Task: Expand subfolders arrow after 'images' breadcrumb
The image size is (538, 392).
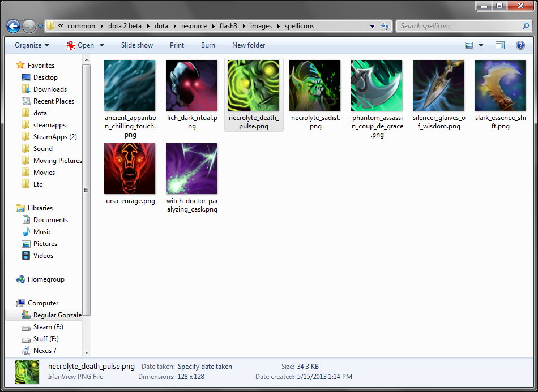Action: click(x=278, y=26)
